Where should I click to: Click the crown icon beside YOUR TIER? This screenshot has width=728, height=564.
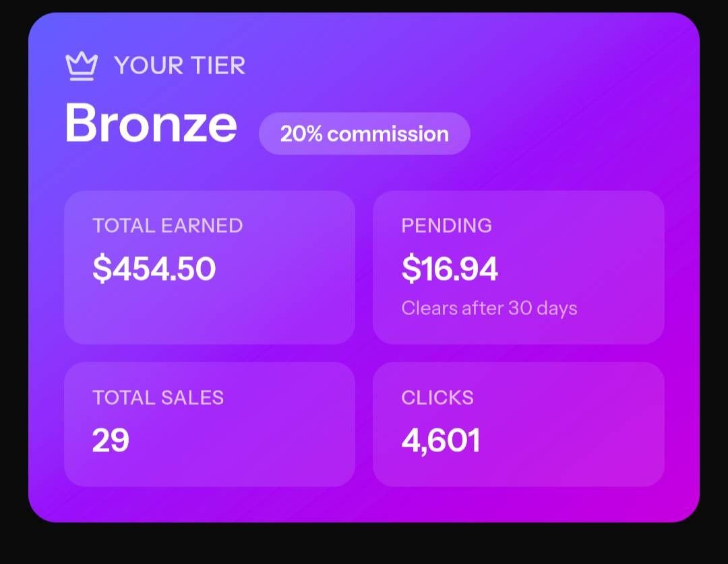pos(82,65)
